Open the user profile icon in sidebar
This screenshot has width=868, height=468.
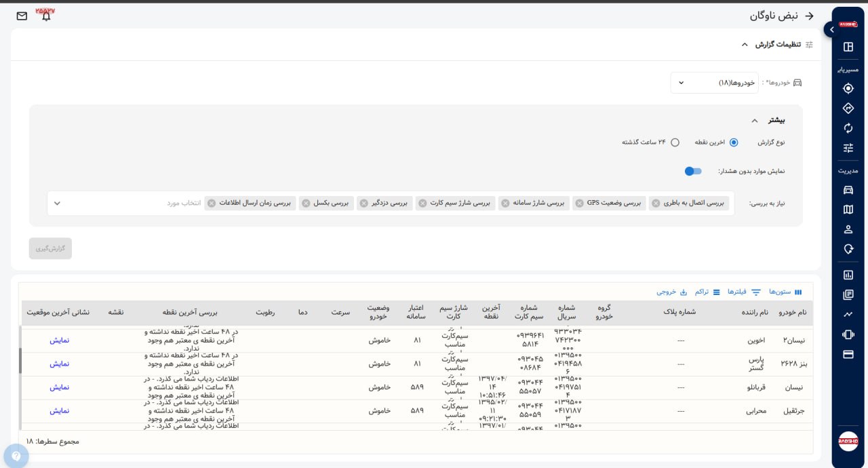(x=848, y=229)
